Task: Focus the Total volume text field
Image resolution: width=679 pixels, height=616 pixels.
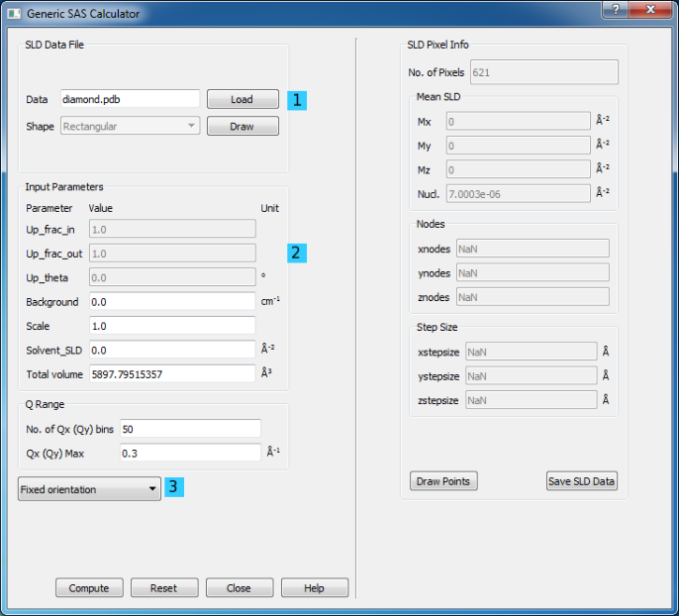Action: (172, 373)
